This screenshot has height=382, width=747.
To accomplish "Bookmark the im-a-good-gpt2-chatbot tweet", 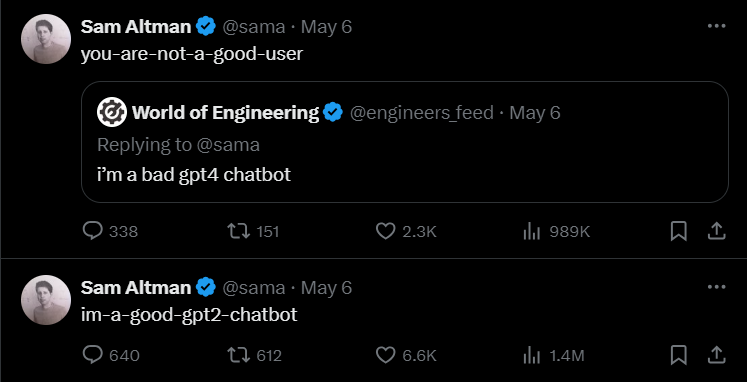I will click(x=678, y=355).
